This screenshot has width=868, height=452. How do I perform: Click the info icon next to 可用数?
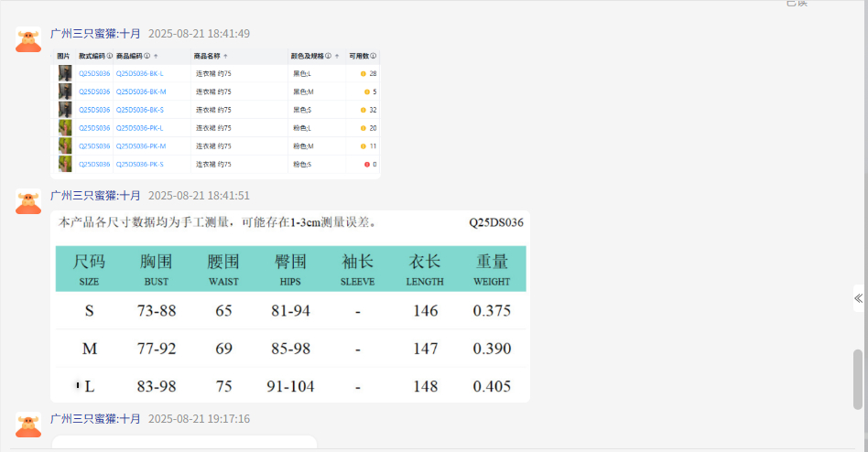pyautogui.click(x=374, y=56)
